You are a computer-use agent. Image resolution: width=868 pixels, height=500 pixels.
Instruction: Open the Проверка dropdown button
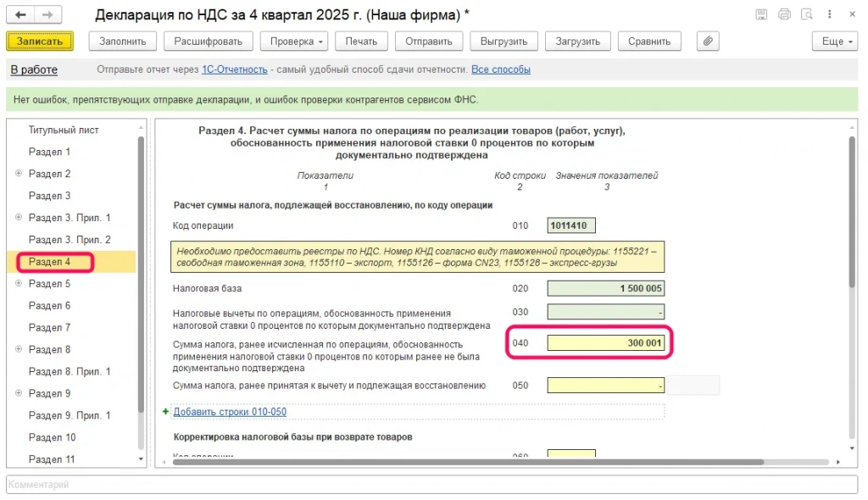point(294,41)
